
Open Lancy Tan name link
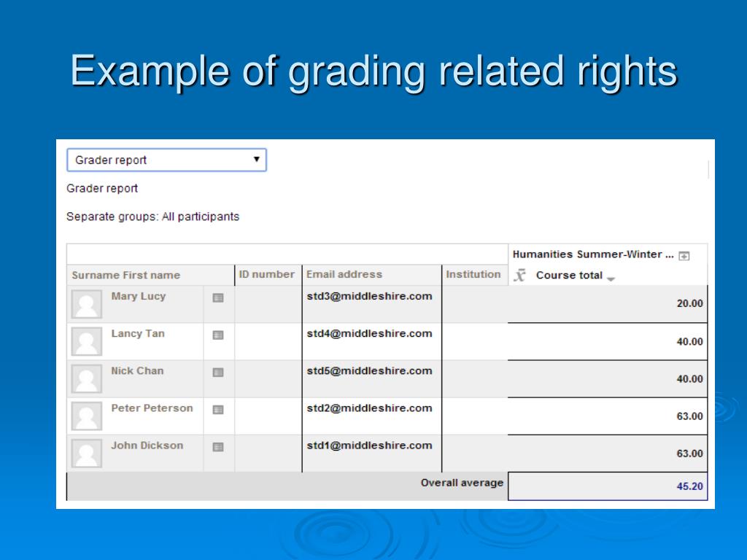click(138, 334)
